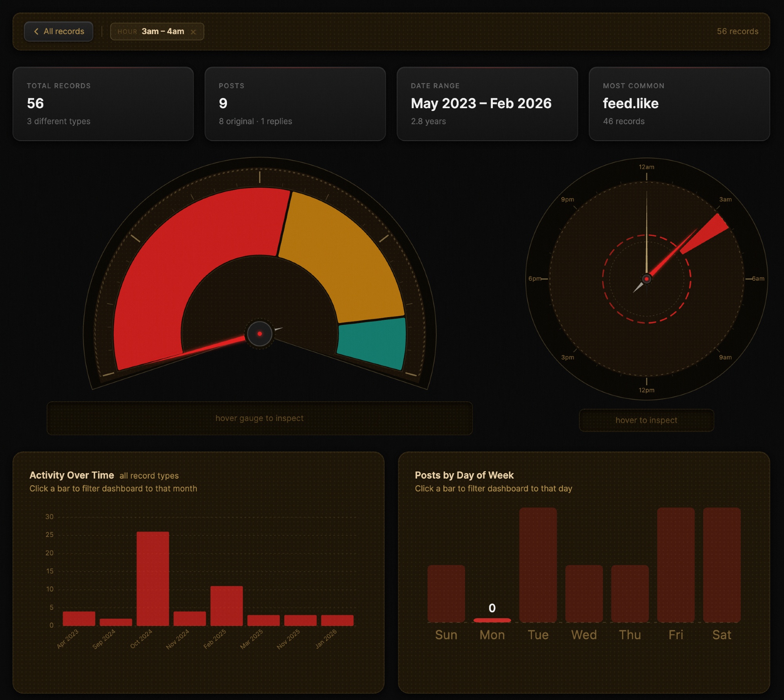This screenshot has height=700, width=784.
Task: Click the clock center pivot
Action: [x=646, y=279]
